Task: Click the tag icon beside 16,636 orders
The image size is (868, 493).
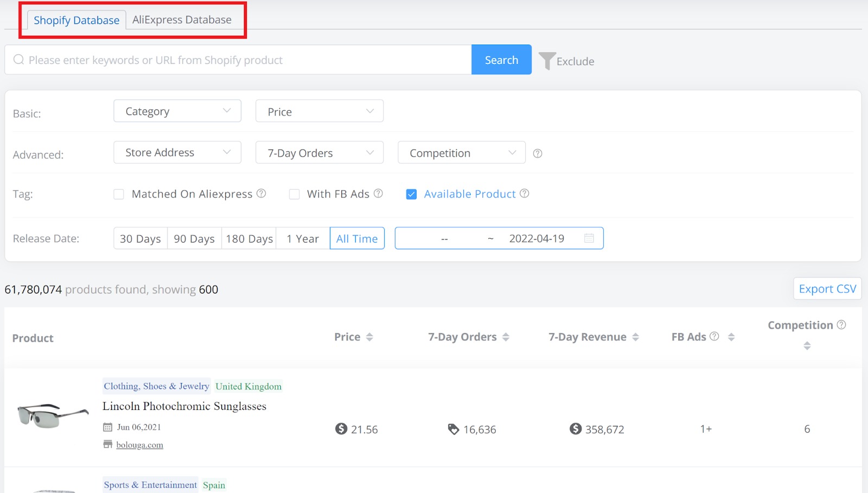Action: point(454,429)
